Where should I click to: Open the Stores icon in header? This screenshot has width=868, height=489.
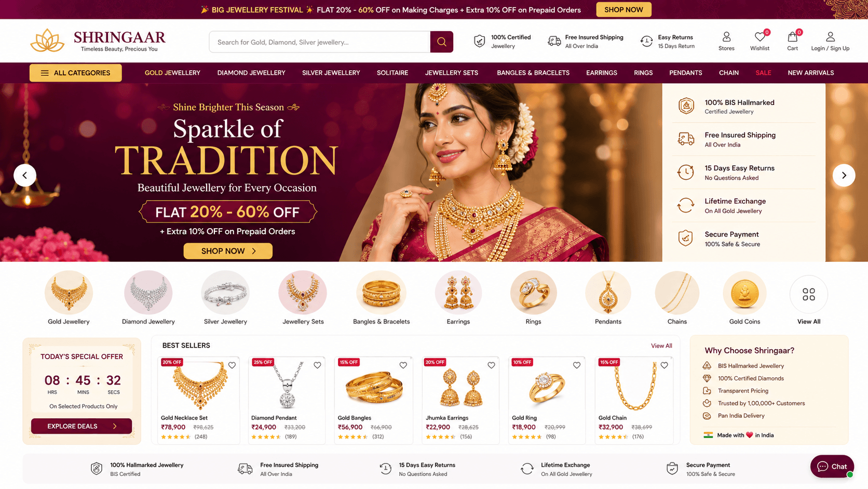(x=726, y=37)
